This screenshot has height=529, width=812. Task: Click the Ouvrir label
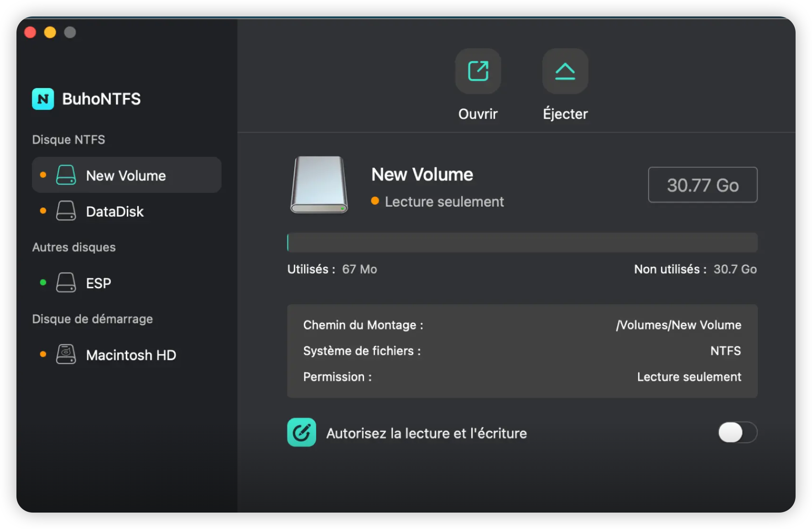coord(478,114)
